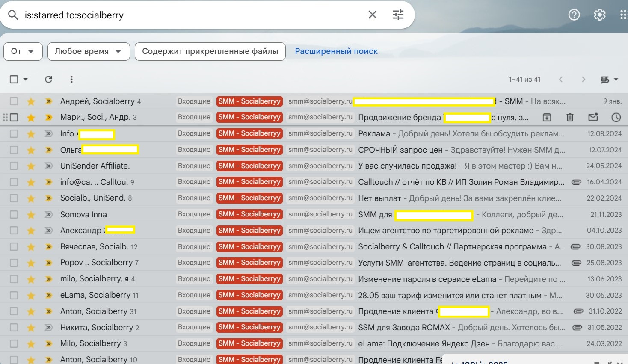This screenshot has height=364, width=628.
Task: Open the 28.05 ваш тариф изменится email
Action: 460,295
